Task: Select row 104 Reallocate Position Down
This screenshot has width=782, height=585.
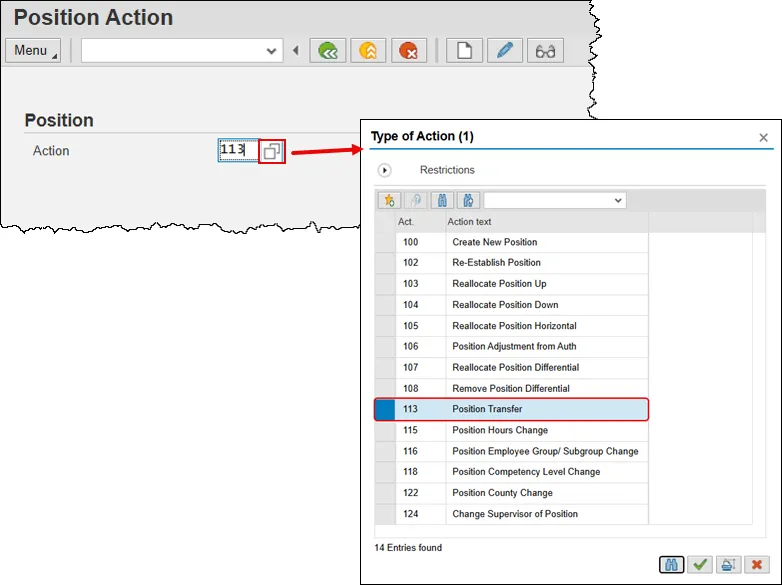Action: 512,305
